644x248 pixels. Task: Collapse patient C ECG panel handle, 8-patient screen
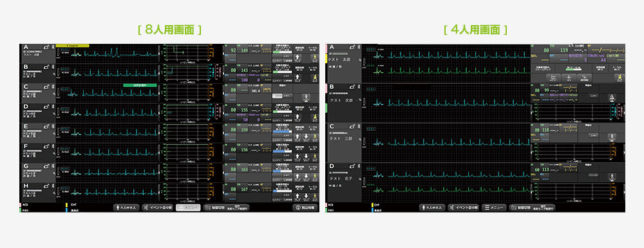point(159,93)
